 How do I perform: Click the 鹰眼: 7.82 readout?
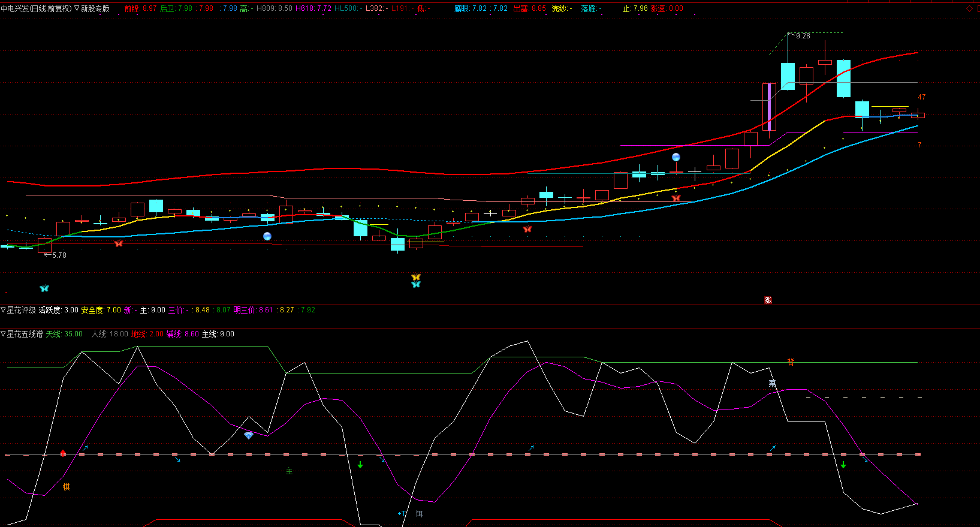tap(471, 8)
